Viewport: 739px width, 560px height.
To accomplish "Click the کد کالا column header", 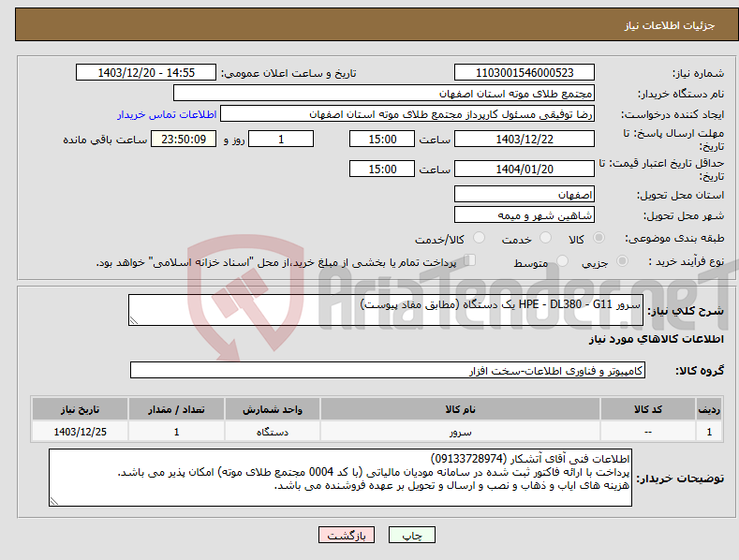I will (647, 409).
